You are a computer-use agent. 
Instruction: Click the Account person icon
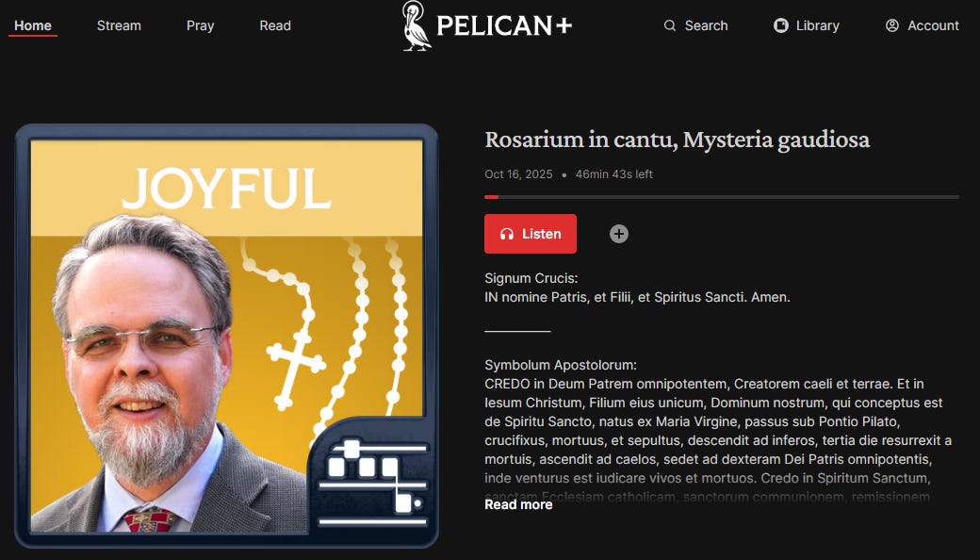click(x=891, y=25)
